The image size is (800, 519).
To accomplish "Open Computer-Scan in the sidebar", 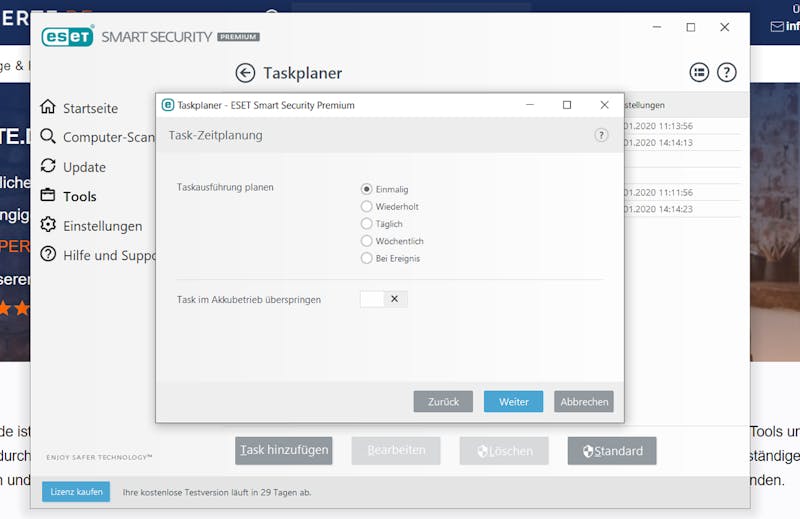I will point(109,137).
